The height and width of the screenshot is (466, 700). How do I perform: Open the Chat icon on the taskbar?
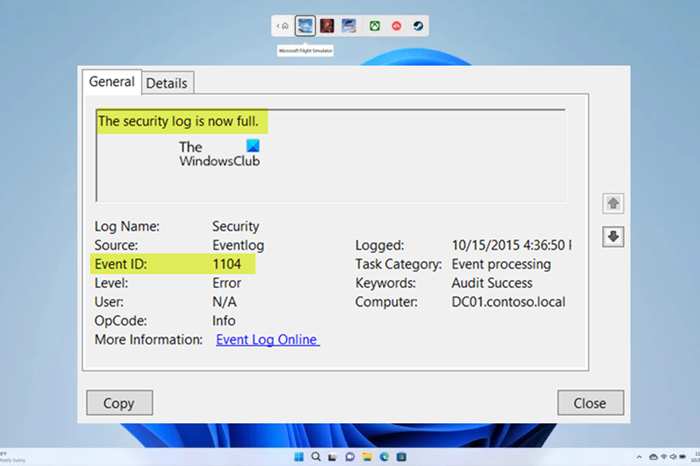(350, 457)
